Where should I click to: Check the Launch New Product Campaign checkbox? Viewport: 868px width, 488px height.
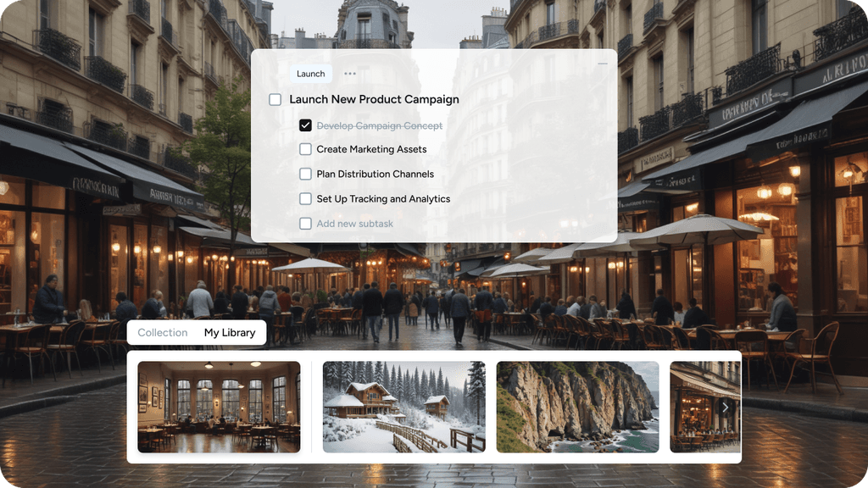point(275,100)
